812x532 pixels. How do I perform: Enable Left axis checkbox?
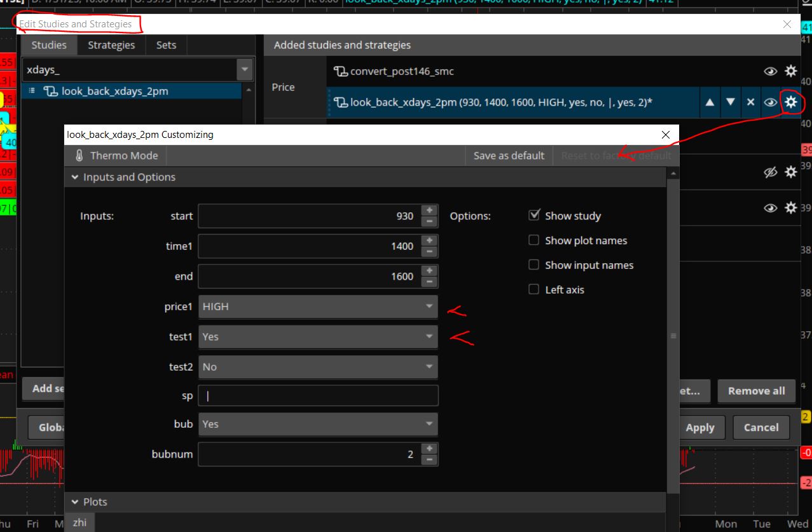coord(534,289)
